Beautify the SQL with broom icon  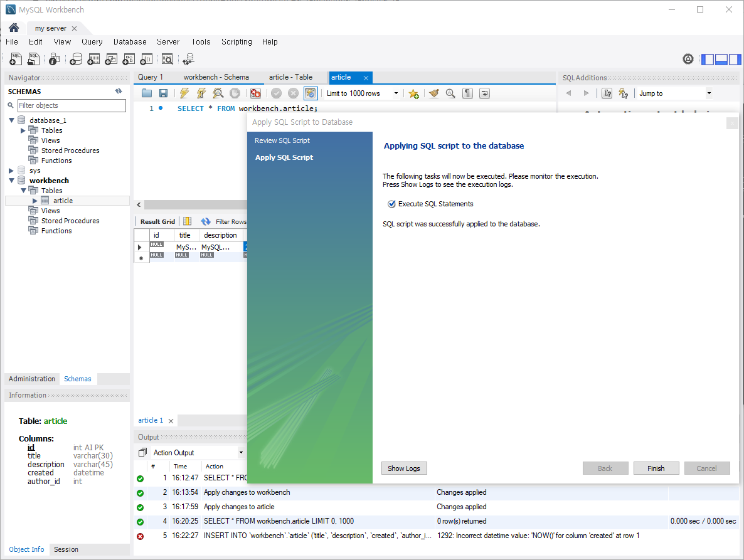[433, 93]
